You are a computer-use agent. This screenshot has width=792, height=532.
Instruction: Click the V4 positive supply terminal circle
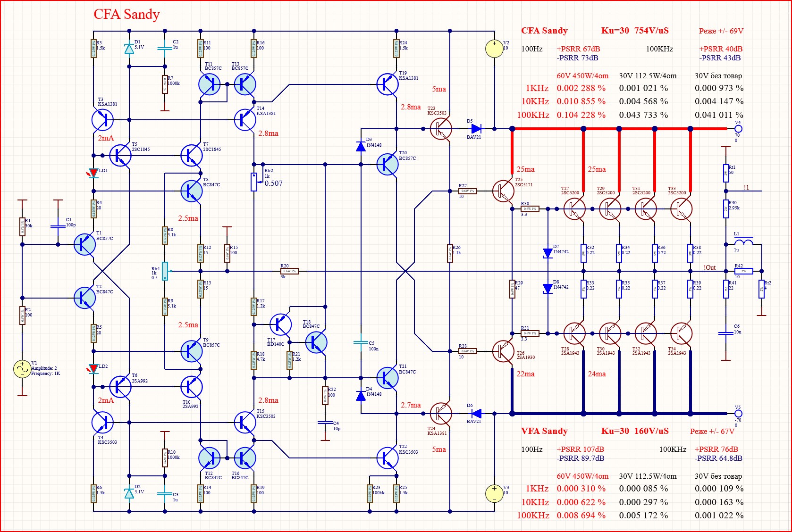[739, 129]
